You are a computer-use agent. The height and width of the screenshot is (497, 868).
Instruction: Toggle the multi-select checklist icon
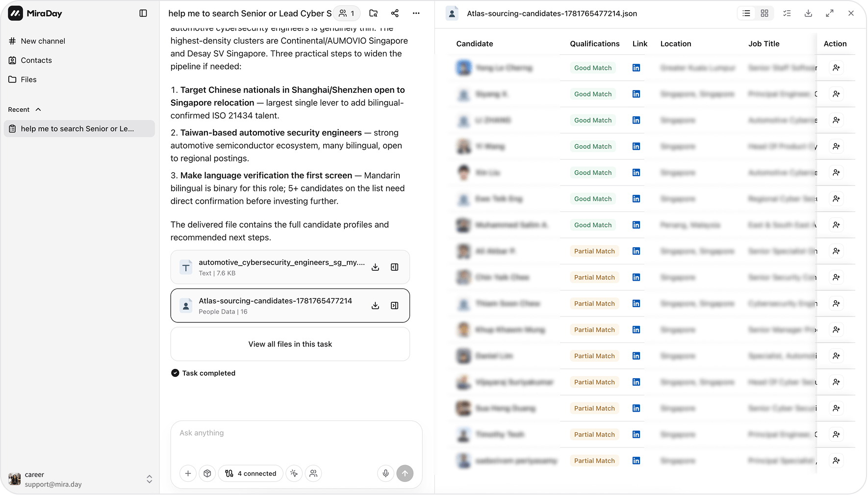(x=787, y=13)
